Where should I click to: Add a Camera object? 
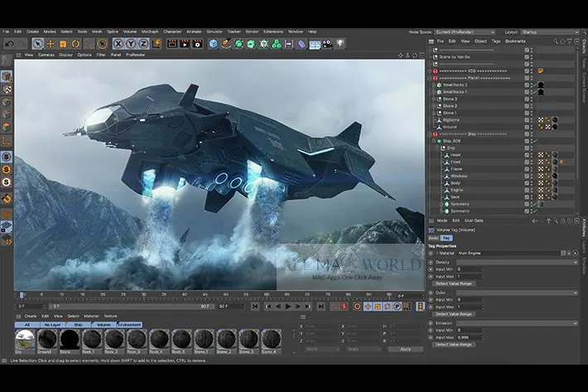tap(328, 44)
